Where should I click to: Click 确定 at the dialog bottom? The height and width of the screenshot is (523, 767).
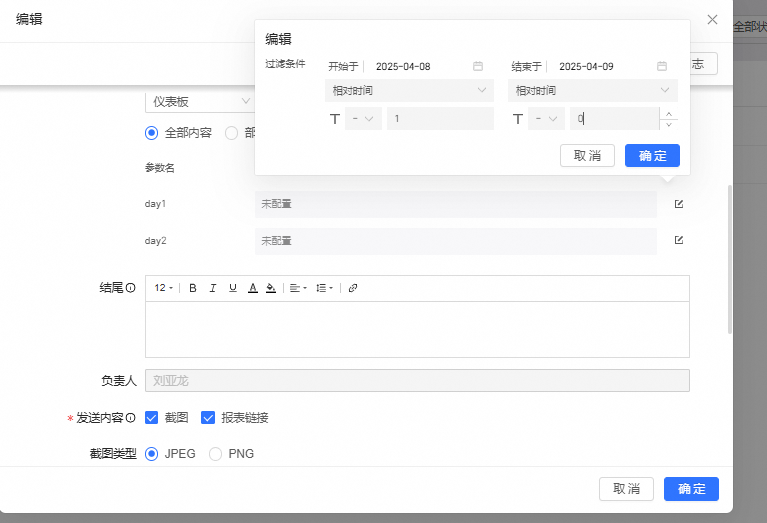point(691,489)
